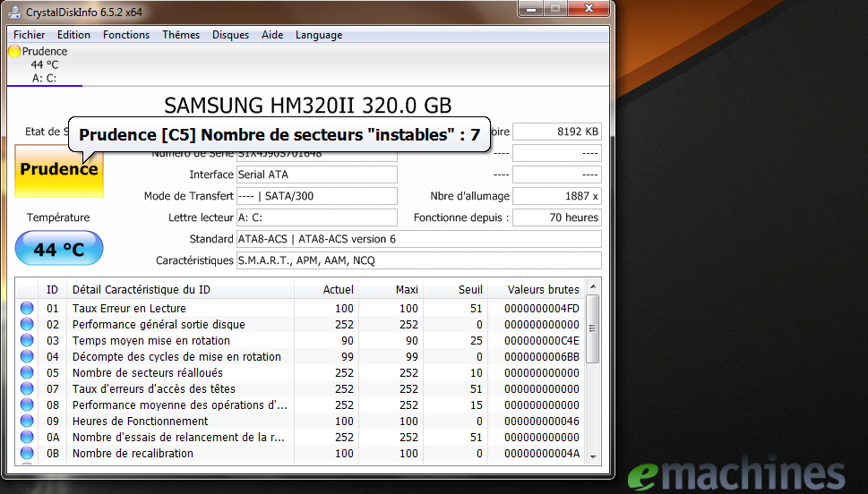The width and height of the screenshot is (868, 494).
Task: Select the Prudence 44 °C A: C: disk tab
Action: point(44,64)
